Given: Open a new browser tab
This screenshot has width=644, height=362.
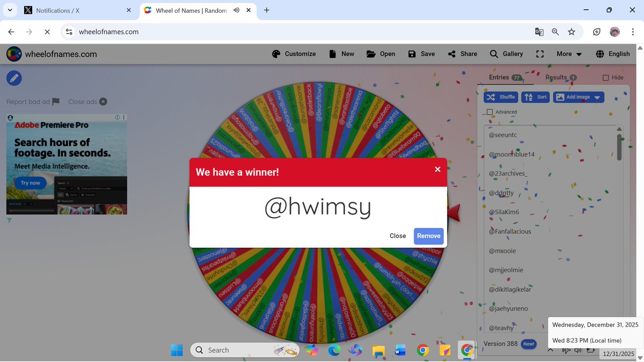Looking at the screenshot, I should tap(267, 10).
